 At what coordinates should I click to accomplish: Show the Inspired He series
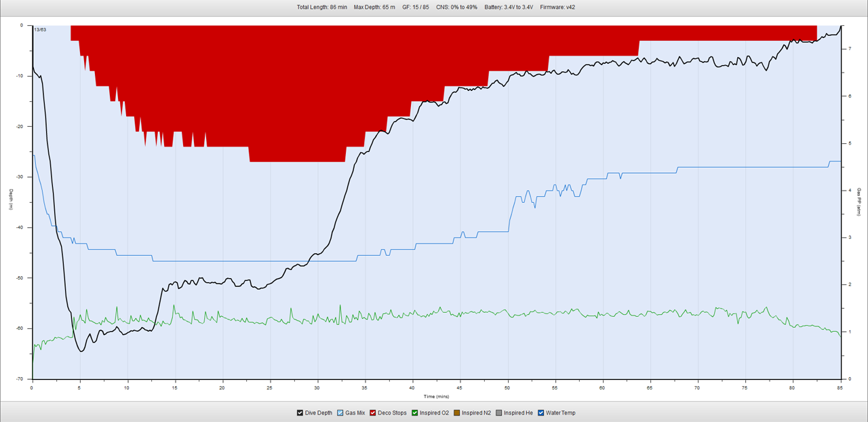(x=500, y=413)
